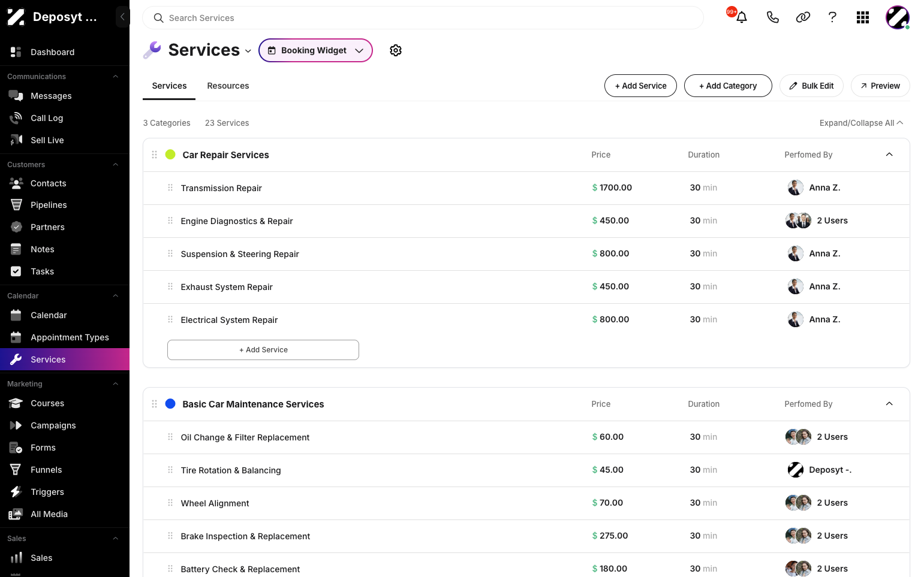Screen dimensions: 924x577
Task: Collapse Car Repair Services category
Action: click(889, 155)
